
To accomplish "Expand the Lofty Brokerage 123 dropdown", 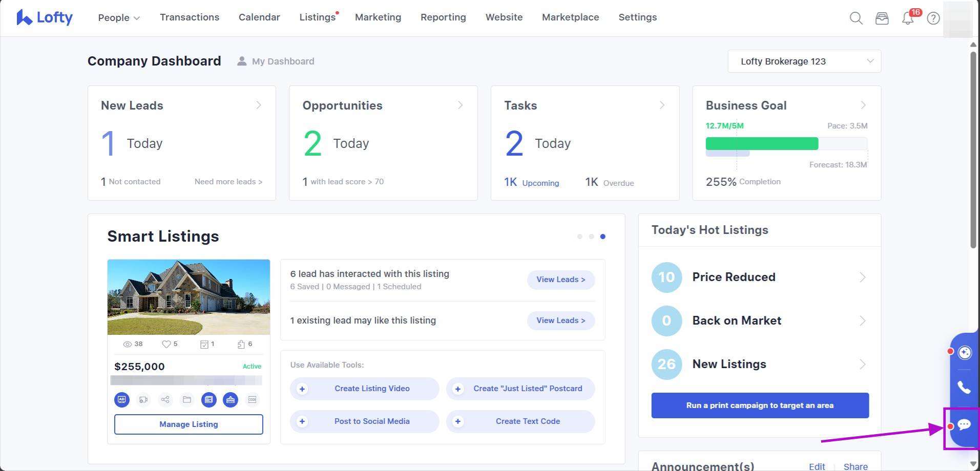I will (x=804, y=61).
